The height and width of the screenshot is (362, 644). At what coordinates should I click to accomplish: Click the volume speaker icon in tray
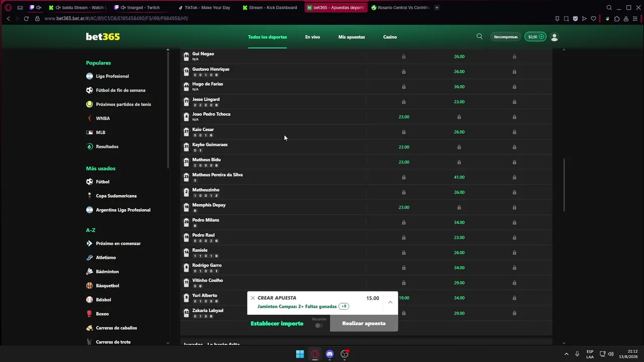[x=611, y=354]
